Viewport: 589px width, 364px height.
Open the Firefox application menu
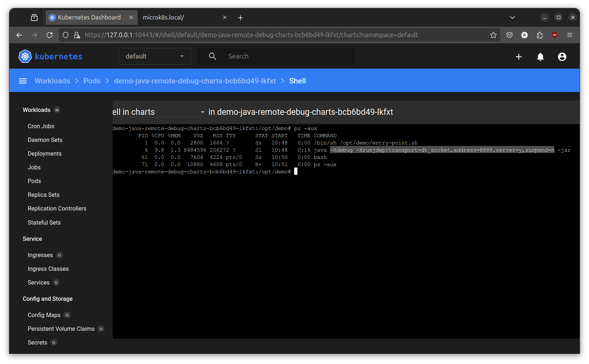point(570,35)
